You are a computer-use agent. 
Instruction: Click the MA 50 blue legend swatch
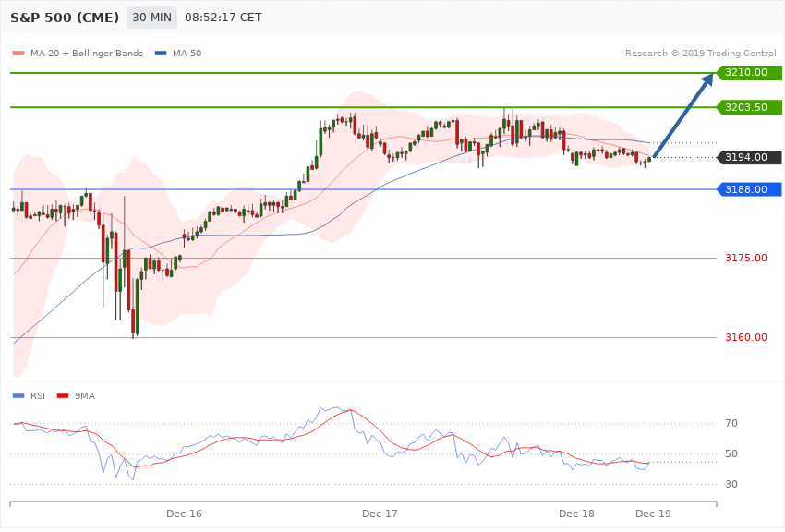pos(161,53)
